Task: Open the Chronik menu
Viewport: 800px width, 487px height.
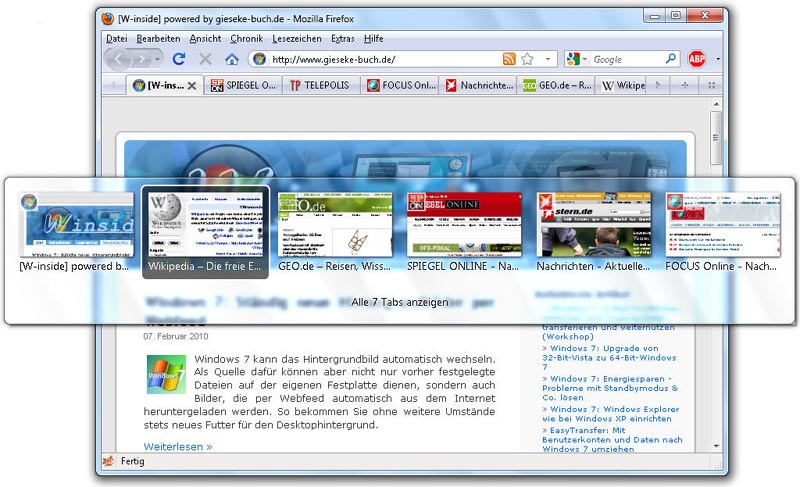Action: pyautogui.click(x=246, y=38)
